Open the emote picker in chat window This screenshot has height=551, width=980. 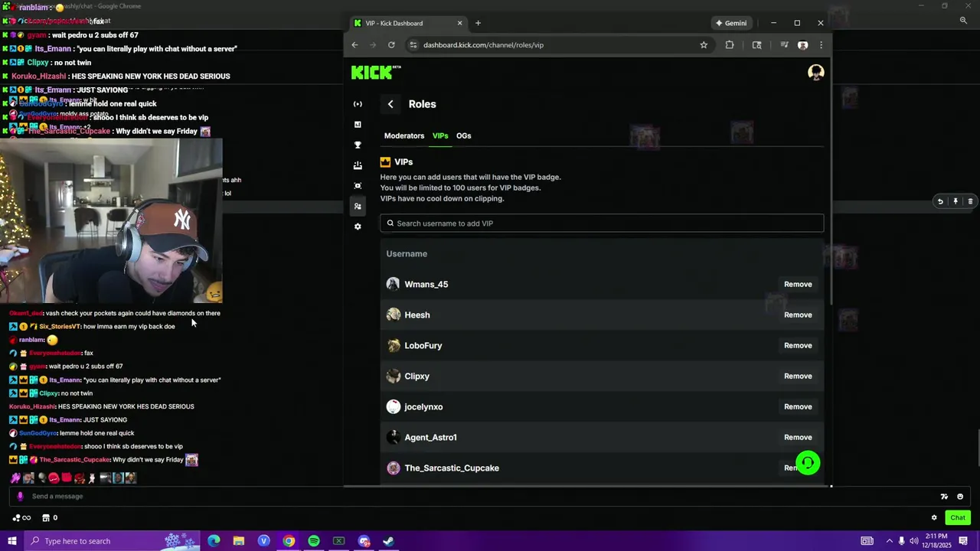pos(960,497)
